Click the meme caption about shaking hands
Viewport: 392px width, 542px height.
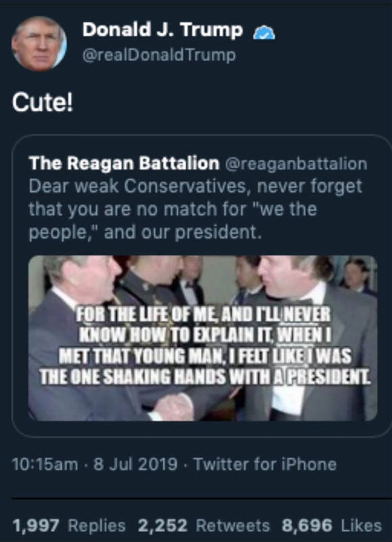coord(204,346)
